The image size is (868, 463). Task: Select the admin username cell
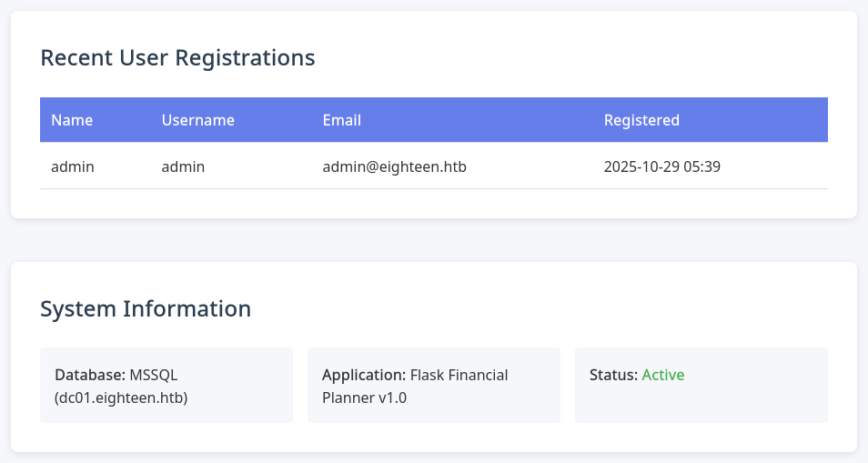click(x=183, y=166)
